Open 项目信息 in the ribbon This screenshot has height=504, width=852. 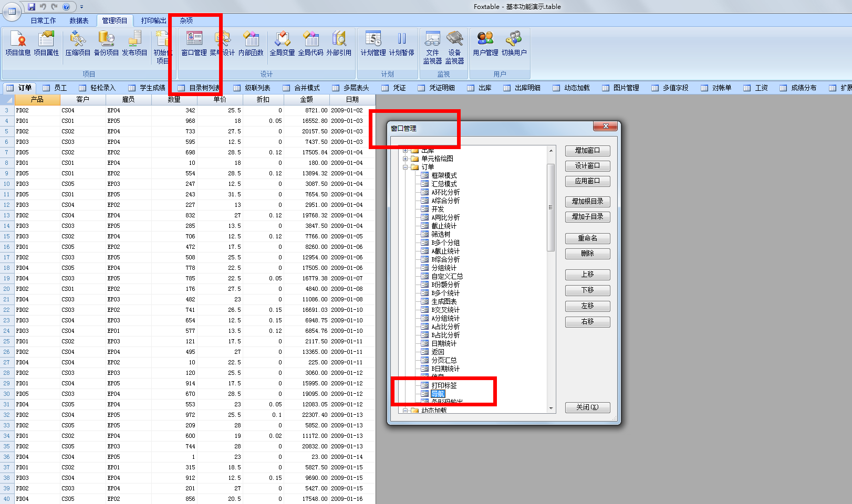pyautogui.click(x=18, y=44)
